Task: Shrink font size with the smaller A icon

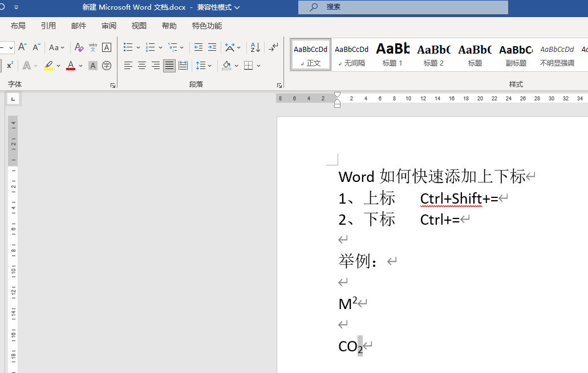Action: point(37,47)
